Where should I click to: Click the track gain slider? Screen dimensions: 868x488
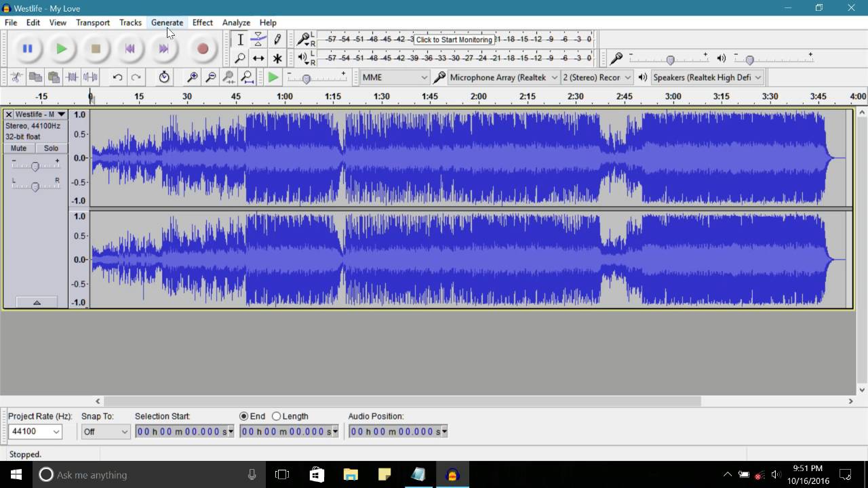(35, 166)
